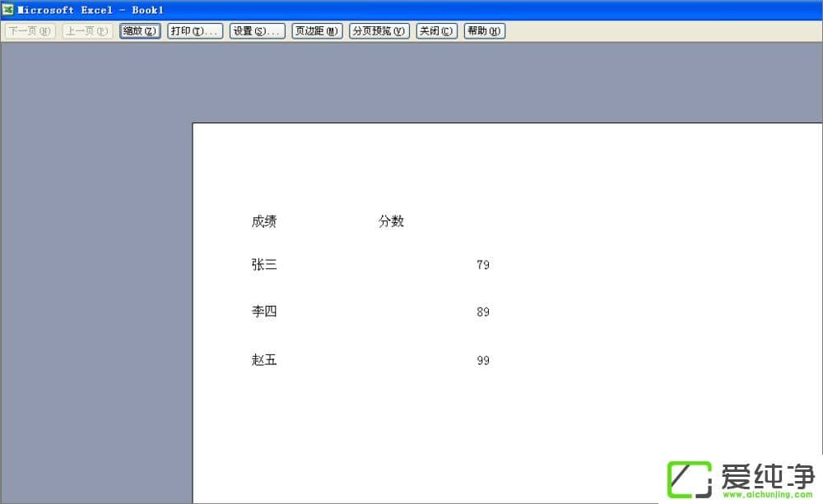Click the name 张三 in the preview
The image size is (823, 504).
[x=264, y=265]
